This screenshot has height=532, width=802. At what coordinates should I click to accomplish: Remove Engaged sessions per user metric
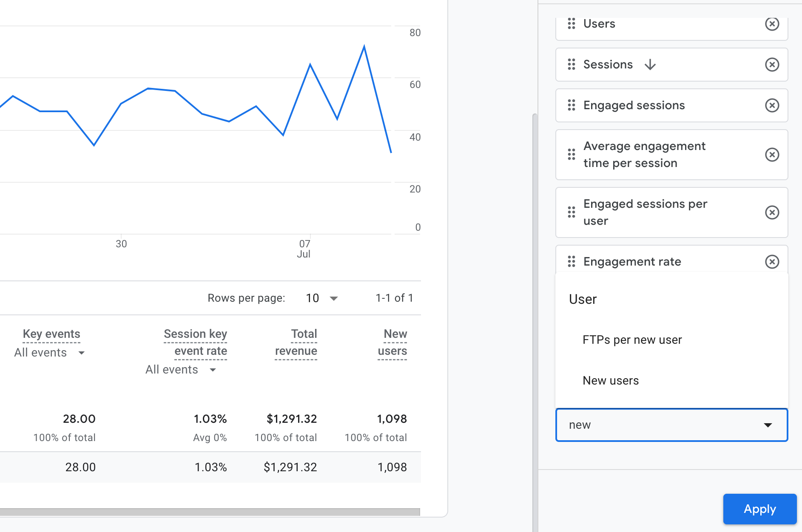[x=772, y=212]
